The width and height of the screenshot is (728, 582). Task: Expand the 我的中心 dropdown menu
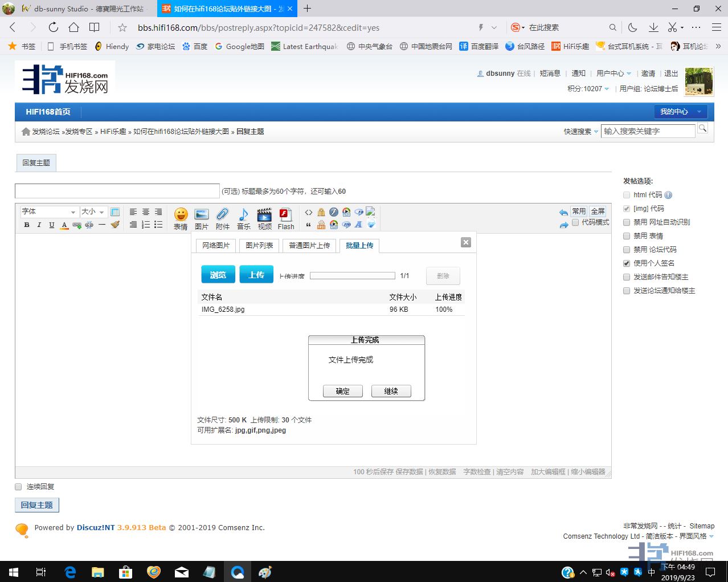[x=680, y=112]
